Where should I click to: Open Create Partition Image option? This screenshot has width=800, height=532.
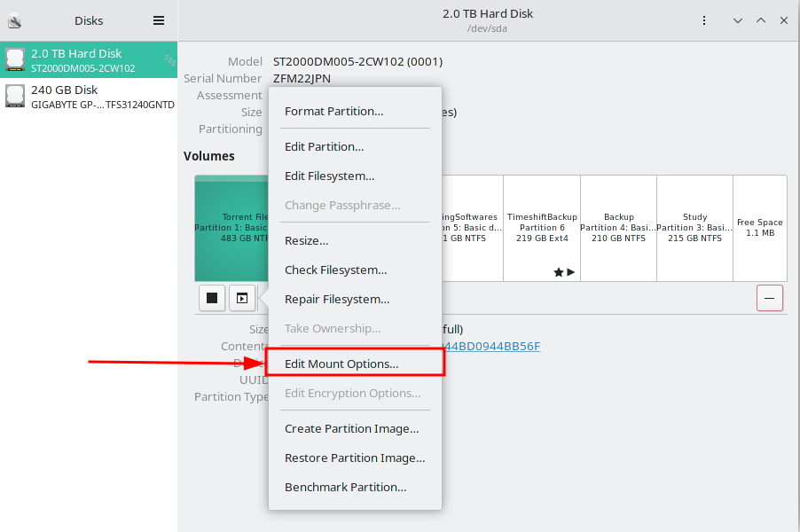(x=351, y=428)
